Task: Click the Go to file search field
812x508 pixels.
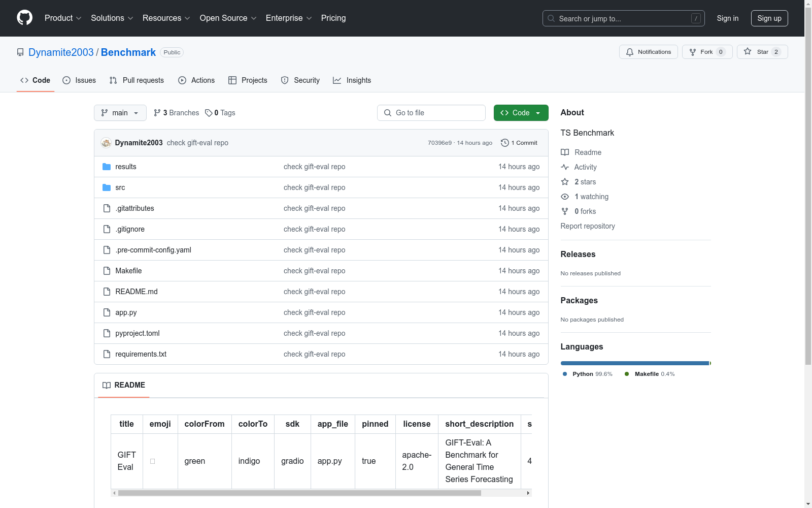Action: click(431, 113)
